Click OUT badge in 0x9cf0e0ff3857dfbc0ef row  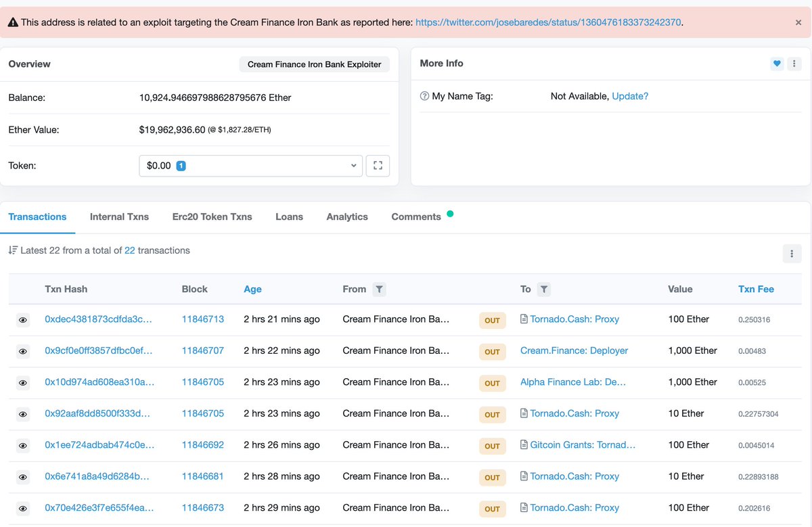492,351
